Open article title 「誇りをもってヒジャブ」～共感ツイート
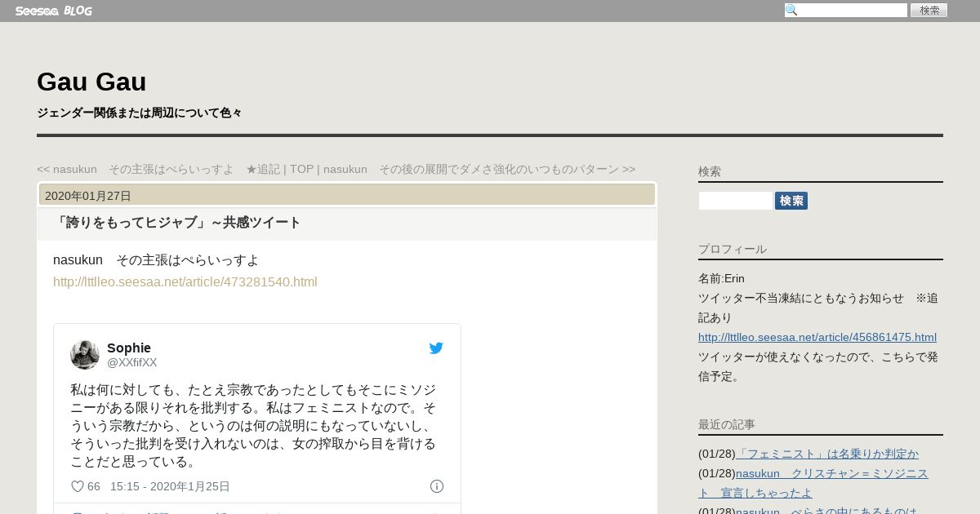 coord(177,223)
